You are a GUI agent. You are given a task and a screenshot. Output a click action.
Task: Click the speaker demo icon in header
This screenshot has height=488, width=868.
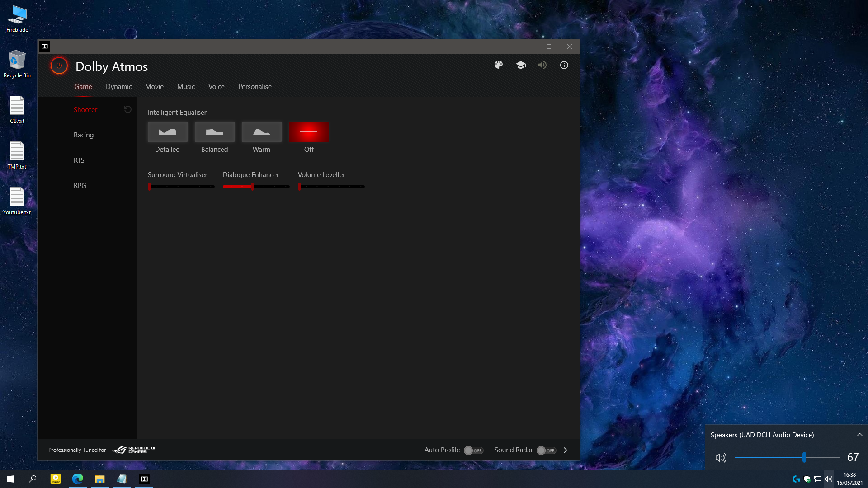coord(542,65)
